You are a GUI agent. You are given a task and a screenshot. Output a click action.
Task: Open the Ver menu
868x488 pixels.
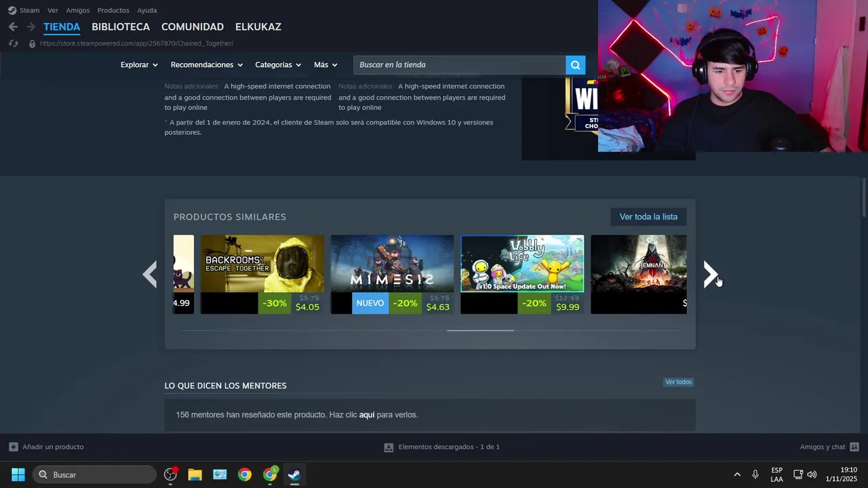[53, 10]
